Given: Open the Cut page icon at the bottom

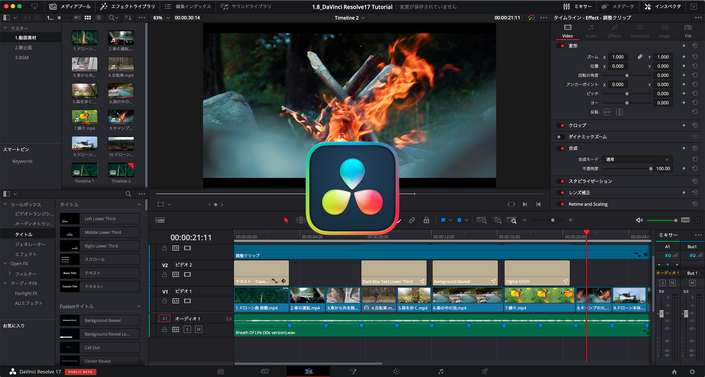Looking at the screenshot, I should [x=265, y=372].
